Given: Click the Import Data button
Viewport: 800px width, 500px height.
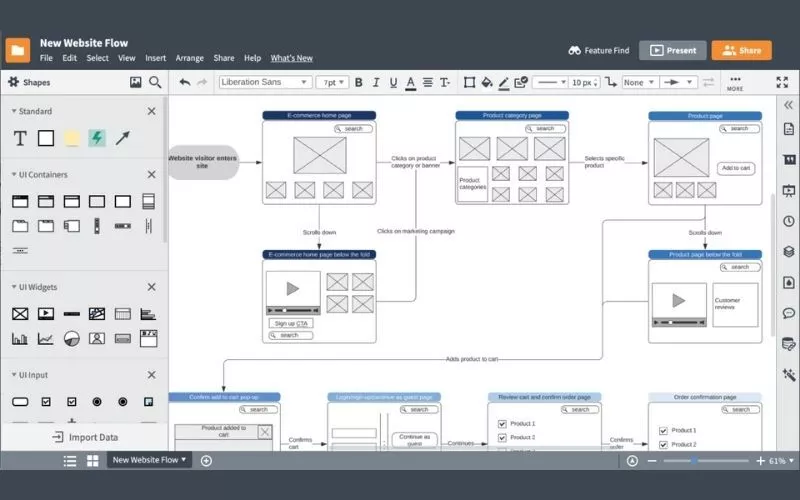Looking at the screenshot, I should 84,437.
